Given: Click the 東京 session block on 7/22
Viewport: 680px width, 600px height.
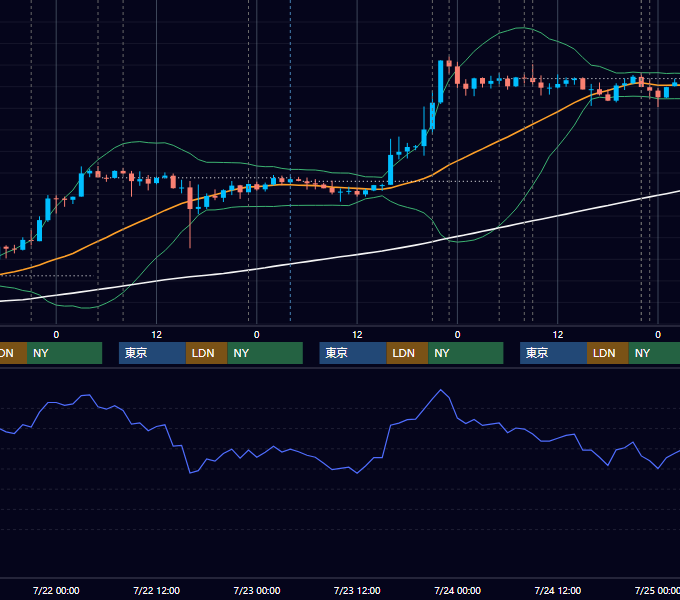Looking at the screenshot, I should point(152,353).
